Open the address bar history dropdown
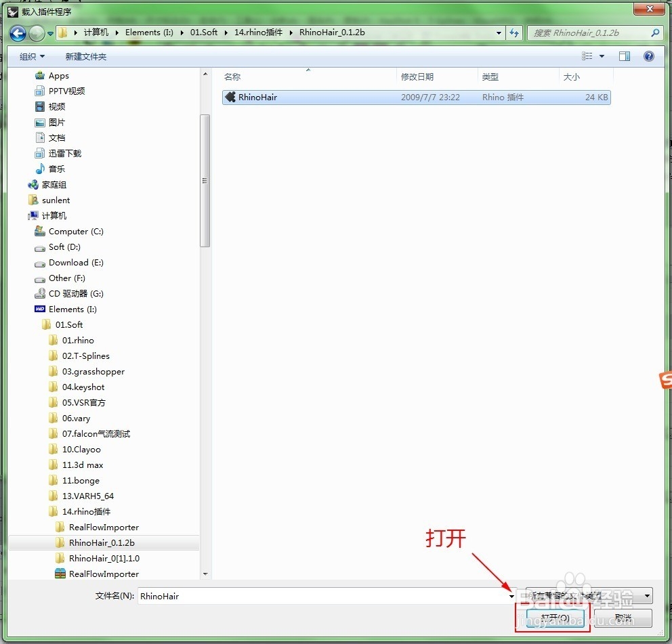The width and height of the screenshot is (672, 644). (499, 33)
